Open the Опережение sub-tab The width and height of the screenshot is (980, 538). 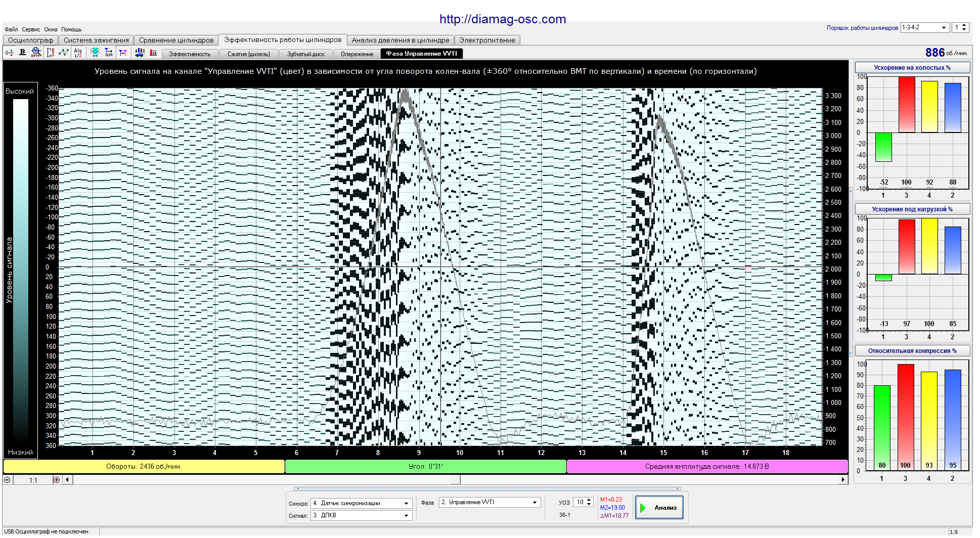point(357,54)
